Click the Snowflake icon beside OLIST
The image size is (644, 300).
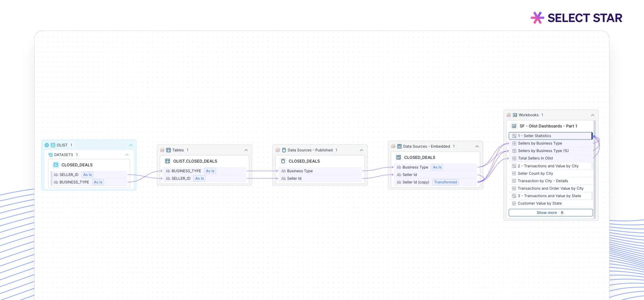pyautogui.click(x=47, y=145)
